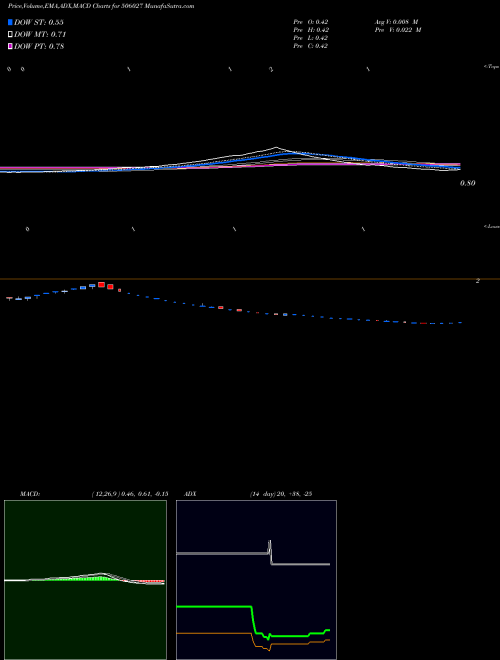Screen dimensions: 500x660
Task: Click the 'ADX' panel label
Action: [190, 494]
